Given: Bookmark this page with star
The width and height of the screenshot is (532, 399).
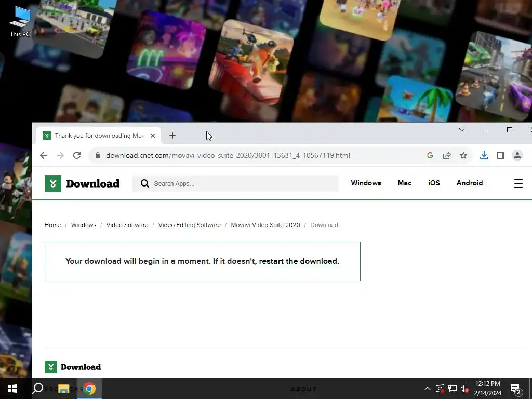Looking at the screenshot, I should (x=463, y=155).
